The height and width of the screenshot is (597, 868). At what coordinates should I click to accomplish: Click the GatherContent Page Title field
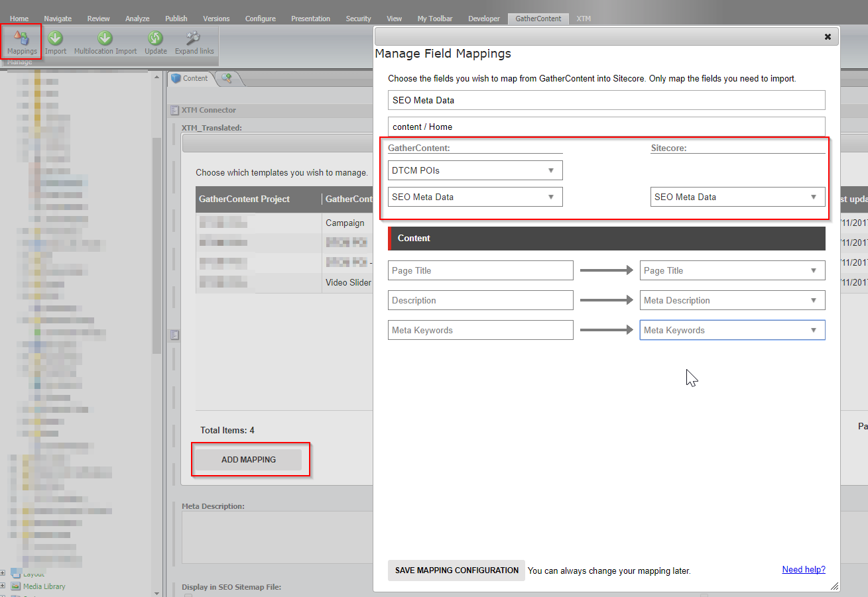point(481,270)
